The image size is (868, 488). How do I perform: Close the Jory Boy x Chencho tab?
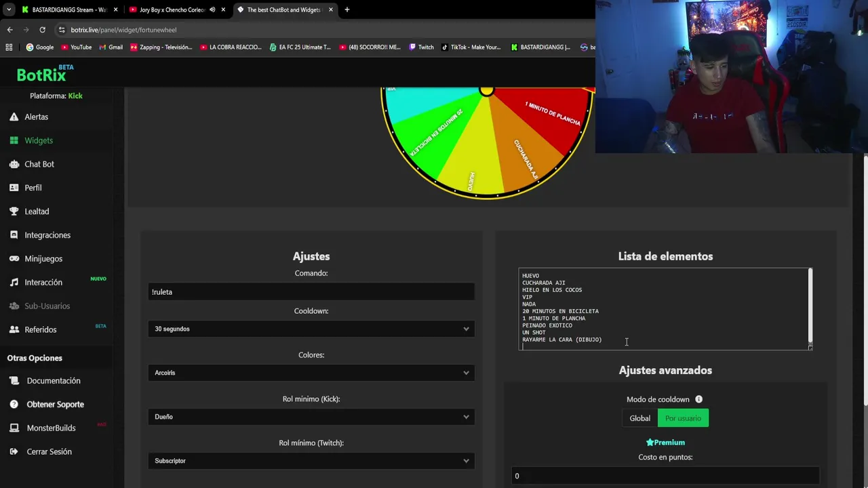pyautogui.click(x=223, y=9)
